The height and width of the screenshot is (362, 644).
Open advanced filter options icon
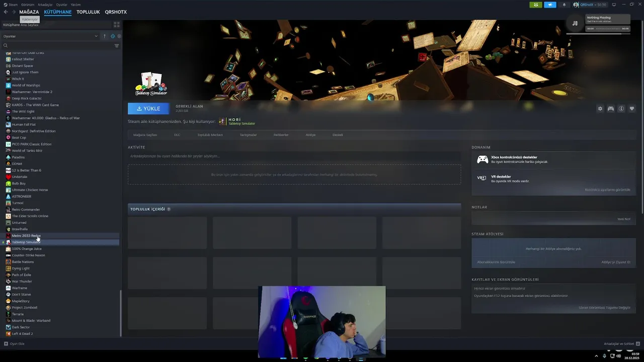[x=117, y=46]
